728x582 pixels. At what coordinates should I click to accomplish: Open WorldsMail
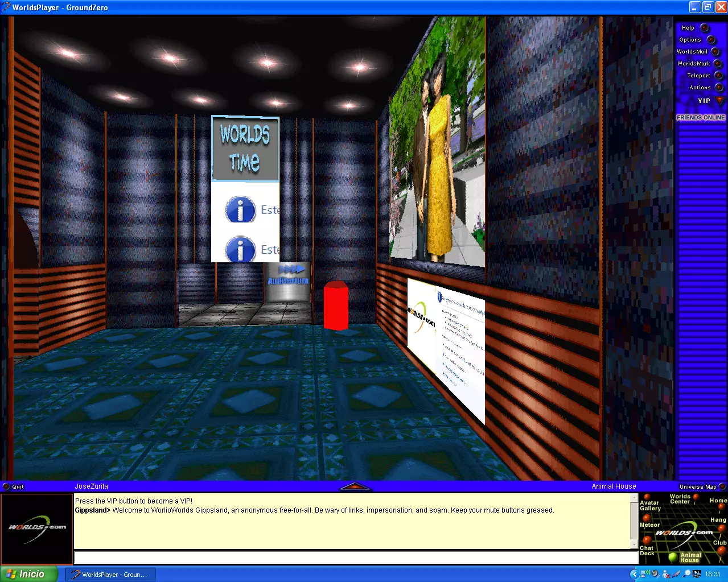click(x=715, y=51)
